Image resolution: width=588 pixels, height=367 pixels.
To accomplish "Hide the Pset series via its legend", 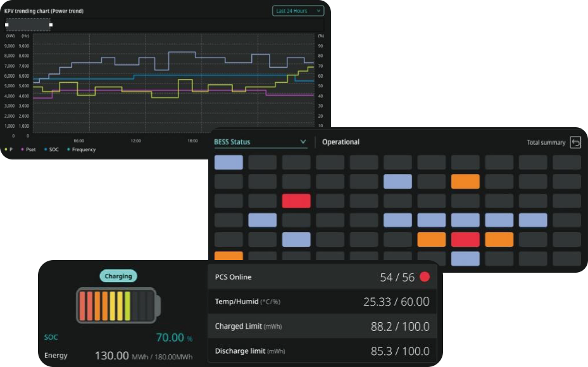I will pos(27,150).
